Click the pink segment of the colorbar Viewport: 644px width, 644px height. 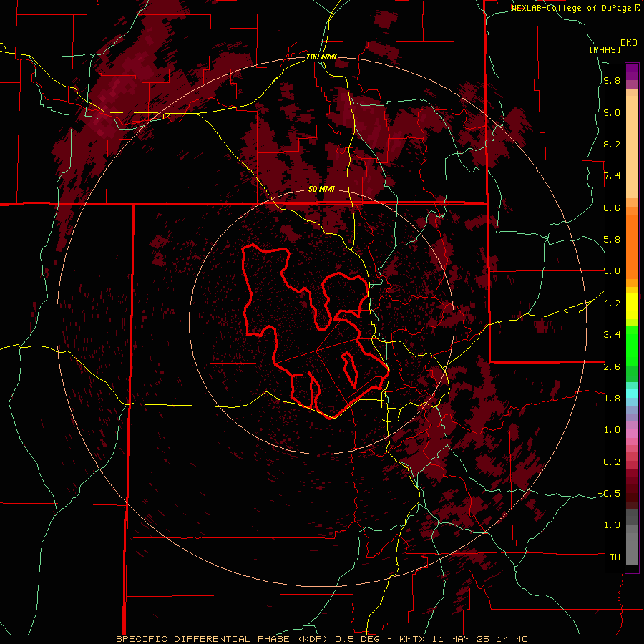click(632, 434)
